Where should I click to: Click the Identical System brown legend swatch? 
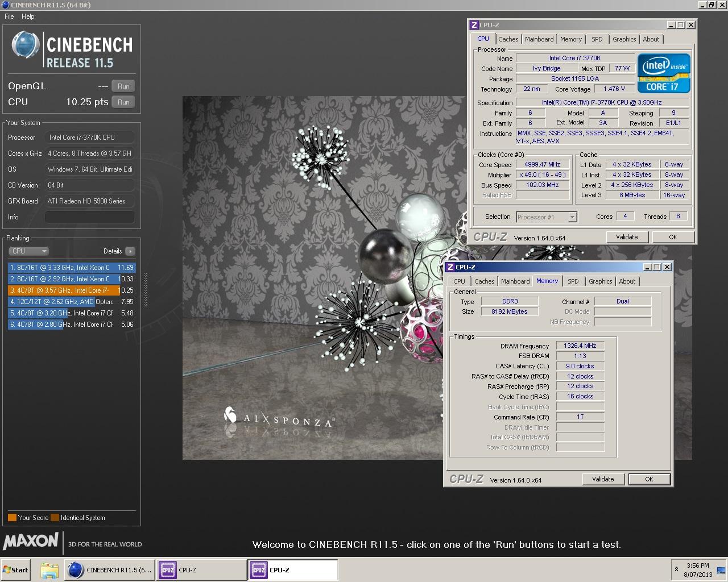(x=55, y=518)
